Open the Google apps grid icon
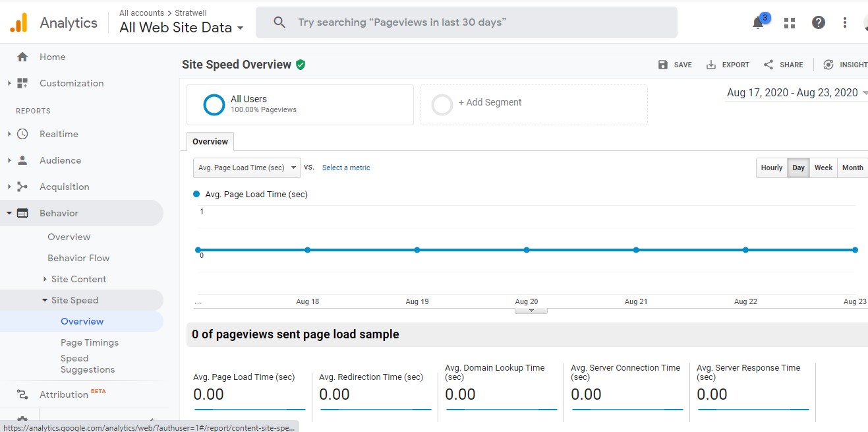This screenshot has height=432, width=868. coord(789,22)
